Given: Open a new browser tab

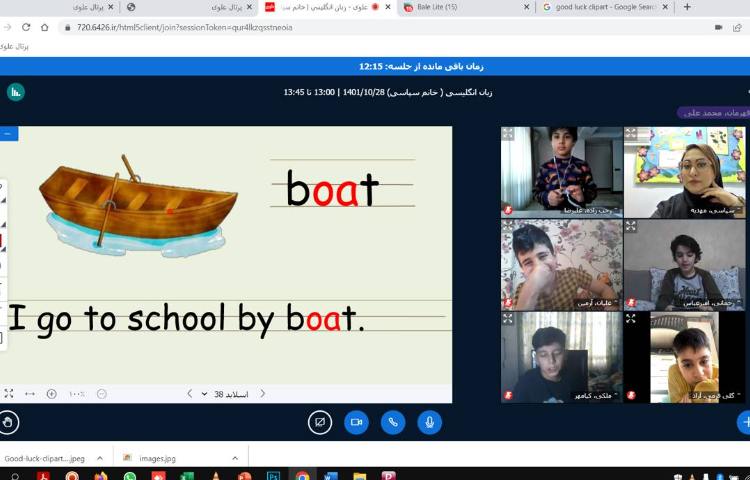Looking at the screenshot, I should (687, 7).
